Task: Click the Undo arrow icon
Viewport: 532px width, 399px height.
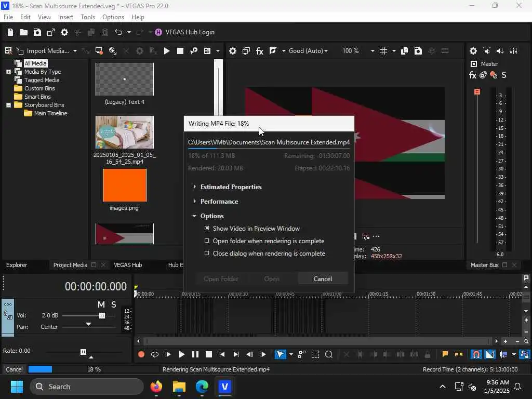Action: pos(118,32)
